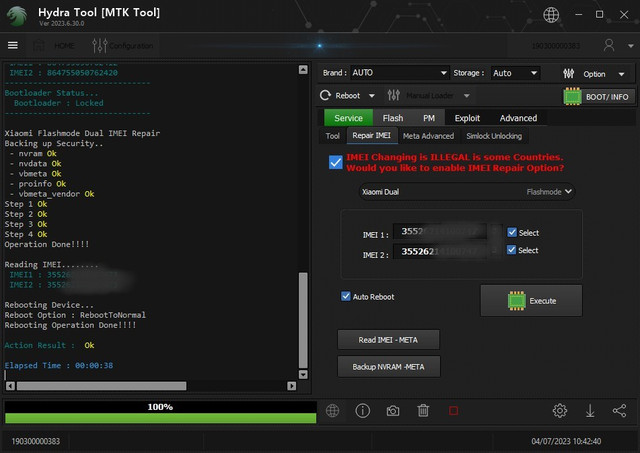Toggle the IMEI 1 Select checkbox

(511, 232)
